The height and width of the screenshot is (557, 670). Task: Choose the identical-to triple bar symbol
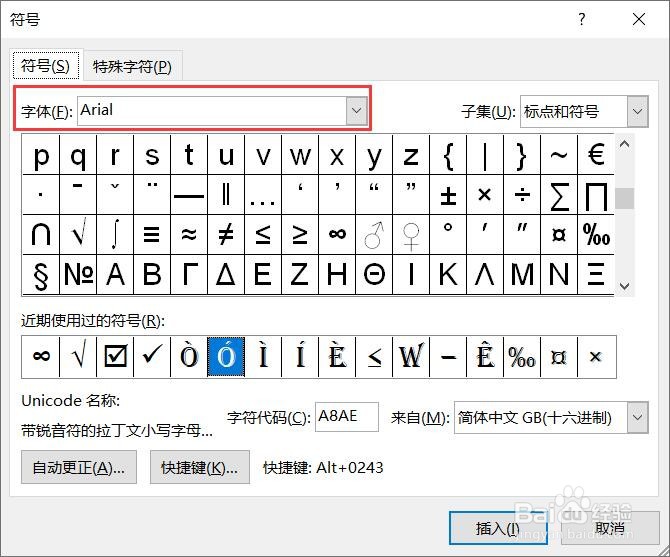point(152,235)
